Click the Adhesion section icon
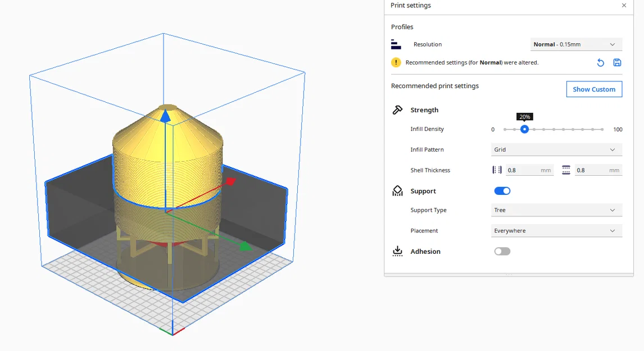 tap(397, 251)
